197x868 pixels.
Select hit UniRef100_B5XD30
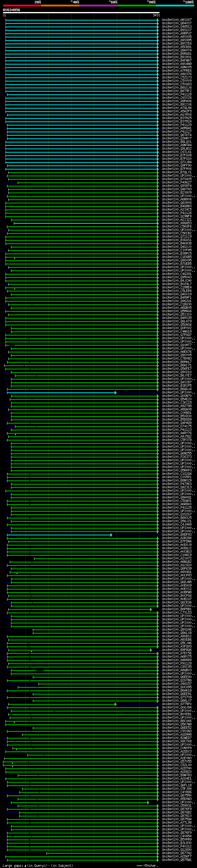177,416
